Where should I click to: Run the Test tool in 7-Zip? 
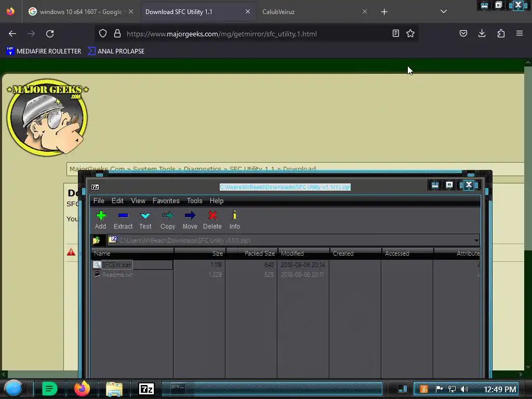click(145, 220)
